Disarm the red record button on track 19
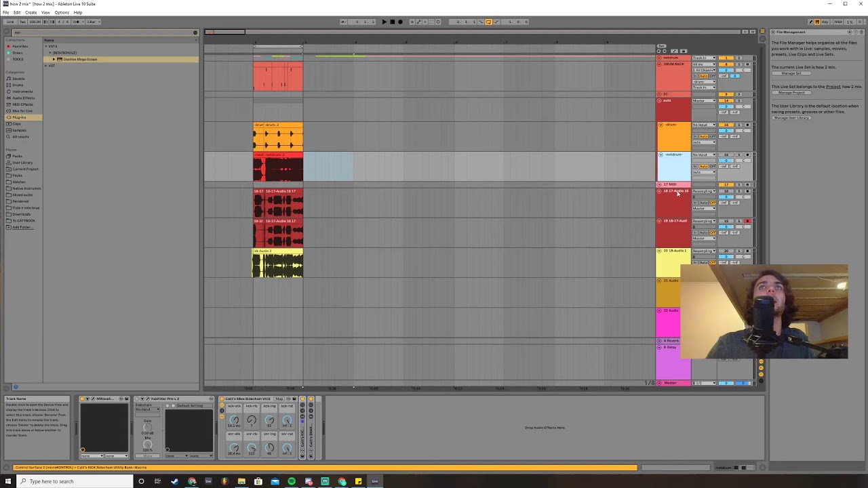Viewport: 868px width, 488px height. pyautogui.click(x=747, y=221)
